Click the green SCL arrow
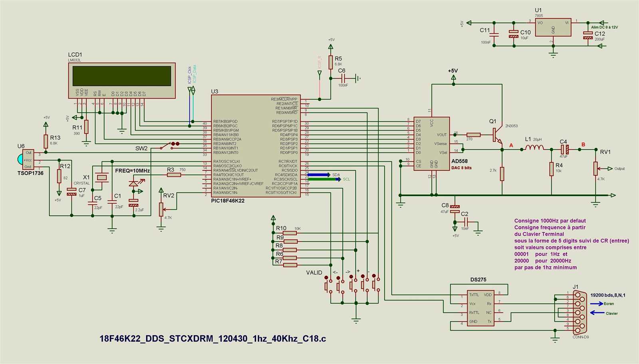Viewport: 639px width, 364px height. point(324,179)
